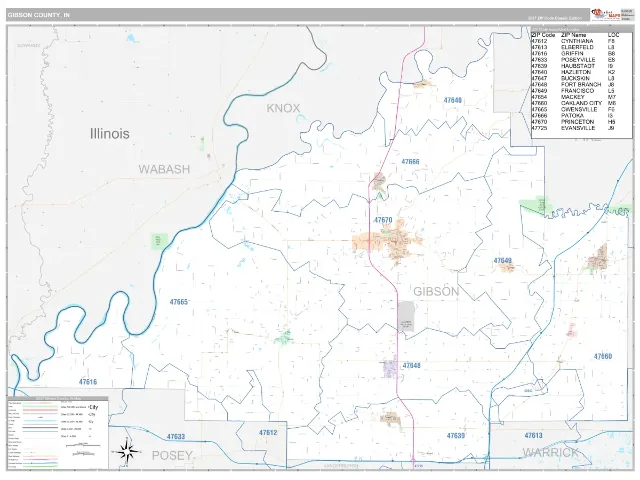
Task: Select the PATOKA row in the ZIP table
Action: click(573, 116)
